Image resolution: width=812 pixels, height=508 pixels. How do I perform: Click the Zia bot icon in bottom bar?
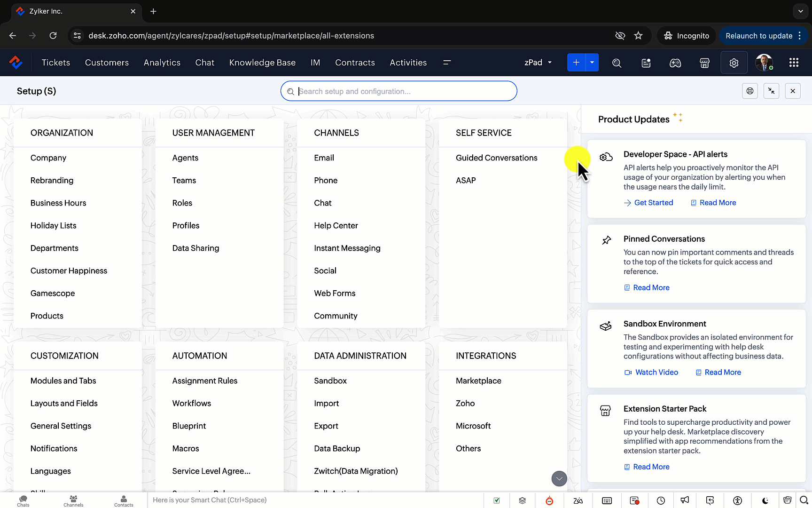tap(549, 500)
